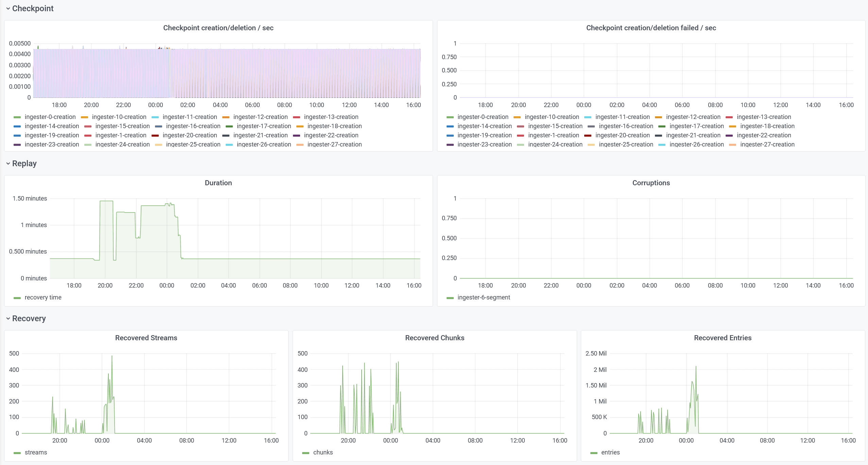
Task: Toggle ingester-13-creation series in failed panel legend
Action: [764, 117]
